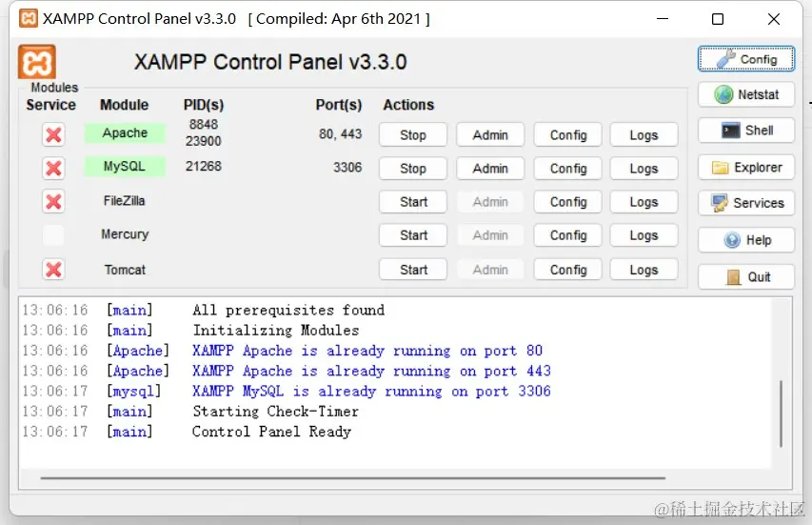Stop the Apache module

[413, 134]
